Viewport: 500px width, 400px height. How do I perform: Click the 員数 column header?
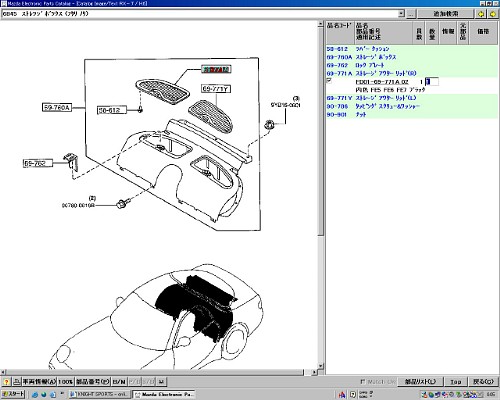tap(419, 32)
